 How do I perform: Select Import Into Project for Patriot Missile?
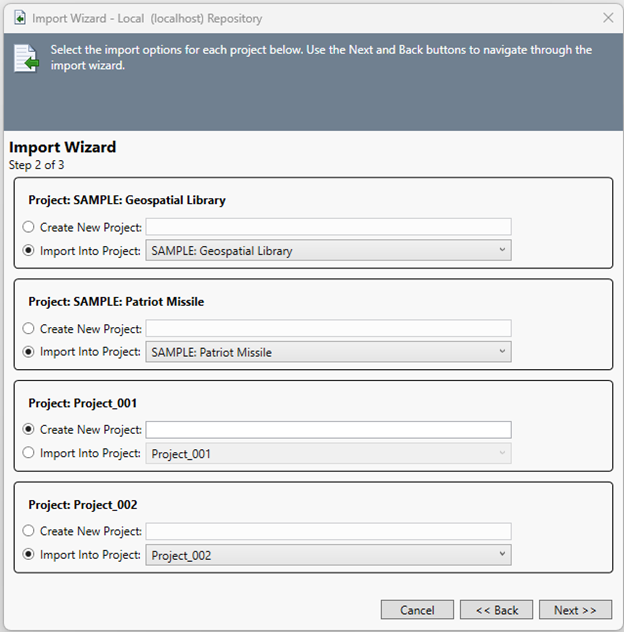click(x=29, y=352)
